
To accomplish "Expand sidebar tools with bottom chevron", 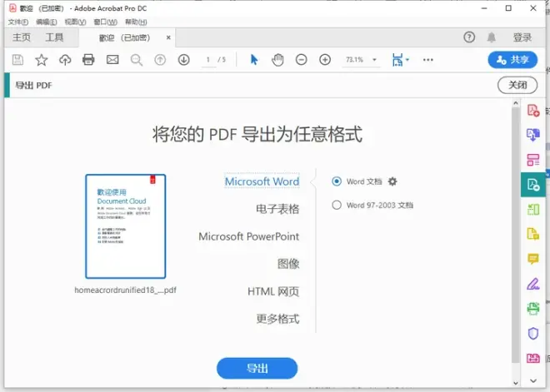I will 533,380.
